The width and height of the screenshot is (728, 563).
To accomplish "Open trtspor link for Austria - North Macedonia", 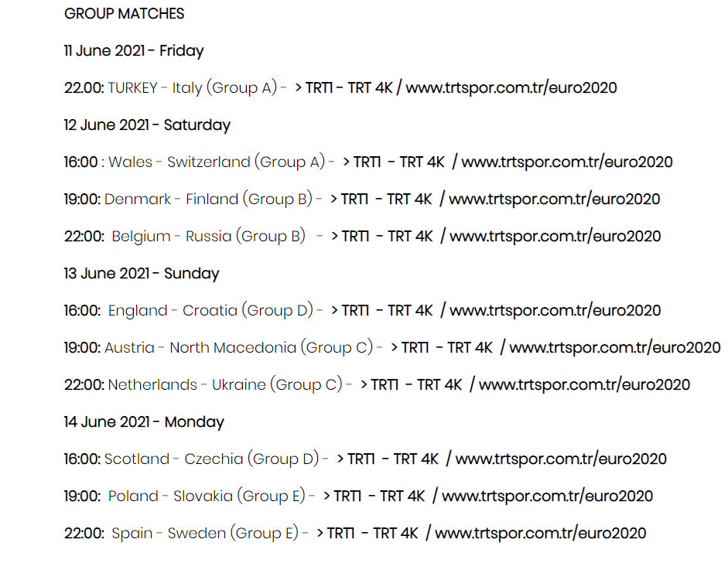I will click(615, 348).
